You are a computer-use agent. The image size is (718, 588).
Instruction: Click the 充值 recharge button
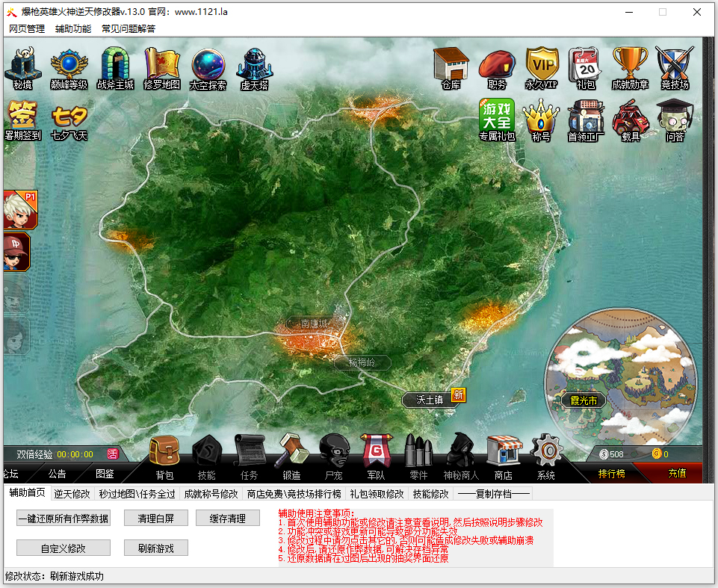(x=677, y=474)
